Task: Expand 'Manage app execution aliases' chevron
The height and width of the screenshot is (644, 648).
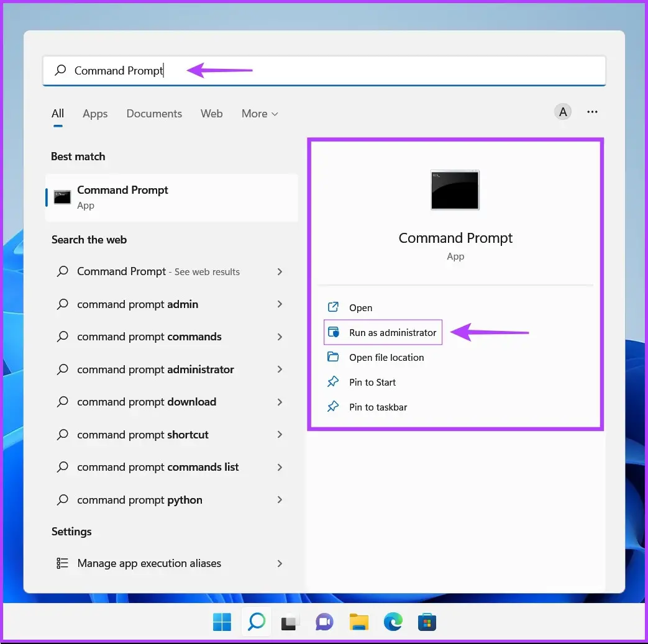Action: 280,563
